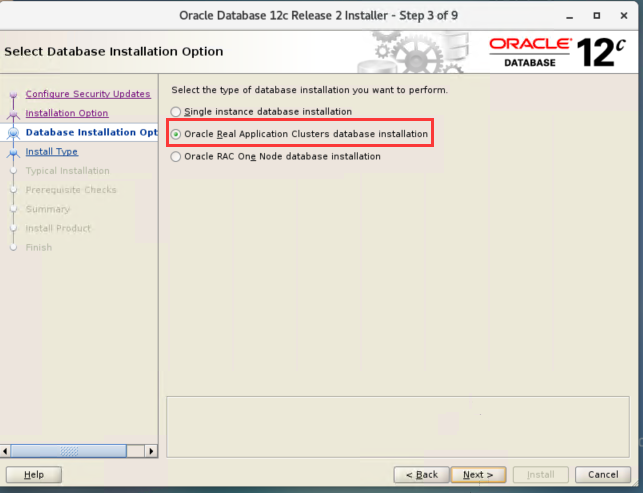Click the Configure Security Updates step marker icon

click(14, 95)
